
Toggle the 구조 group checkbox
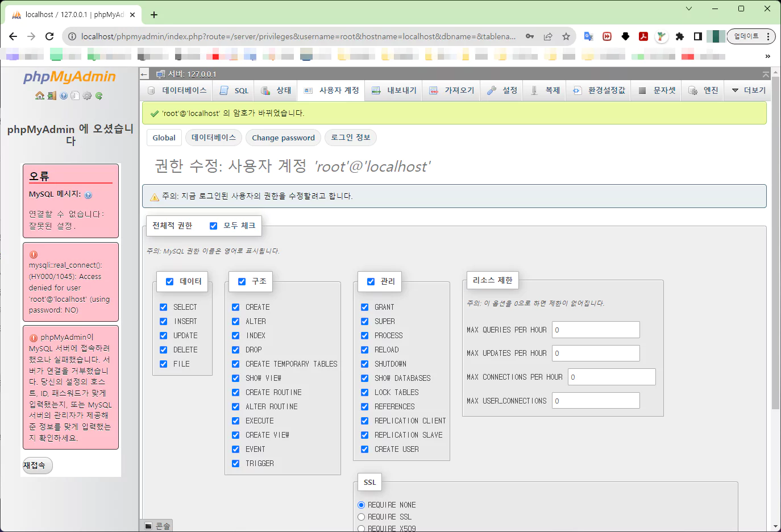pos(242,281)
